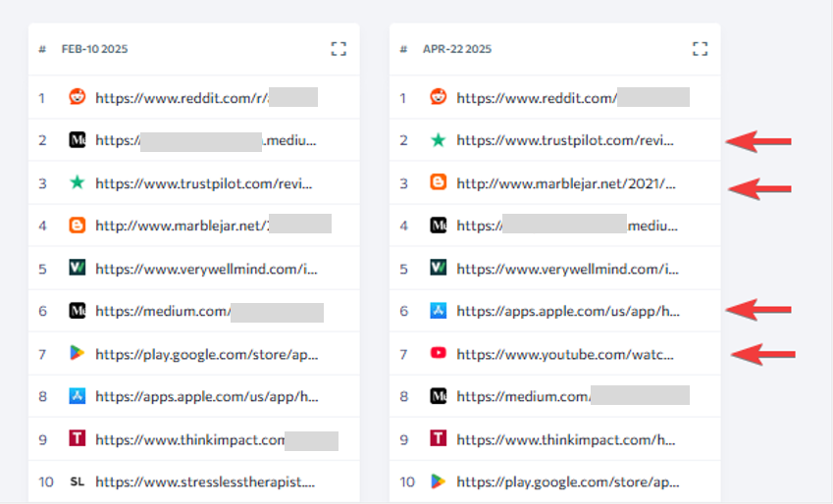The width and height of the screenshot is (833, 504).
Task: Click ThinkImpact icon in FEB-10 row 9
Action: [78, 438]
